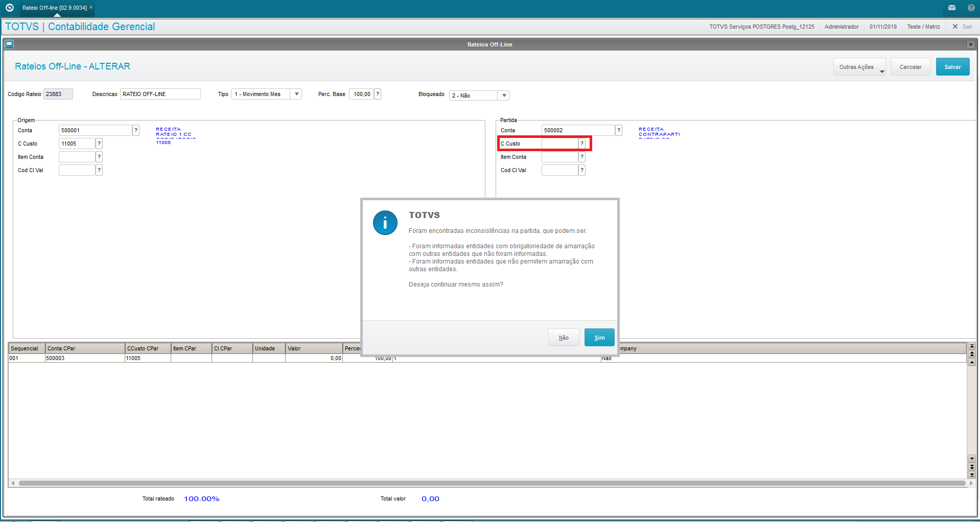Open lookup for Perc. Base field
The width and height of the screenshot is (980, 522).
point(378,94)
